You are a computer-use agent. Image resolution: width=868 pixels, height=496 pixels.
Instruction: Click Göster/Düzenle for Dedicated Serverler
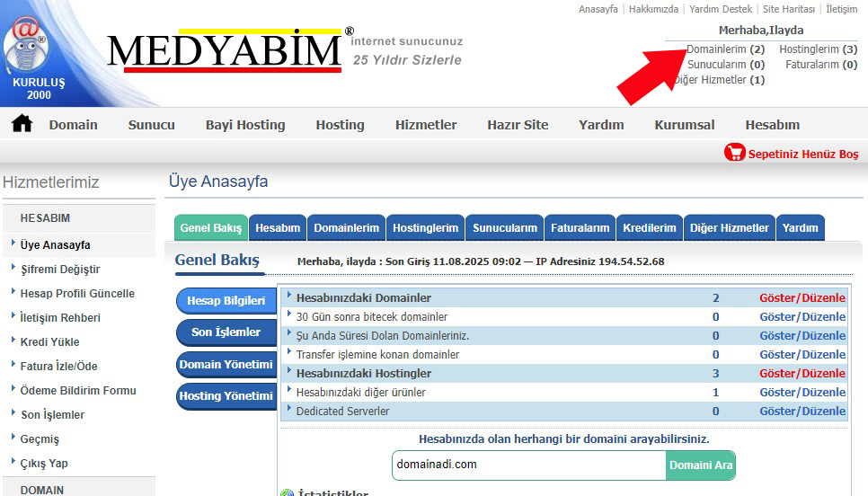[x=802, y=411]
